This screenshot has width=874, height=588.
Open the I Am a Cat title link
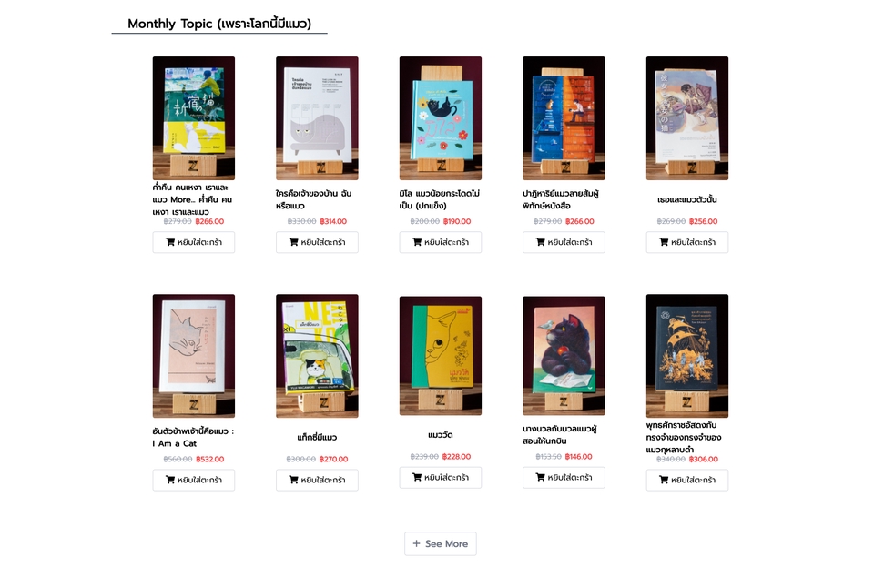[193, 438]
